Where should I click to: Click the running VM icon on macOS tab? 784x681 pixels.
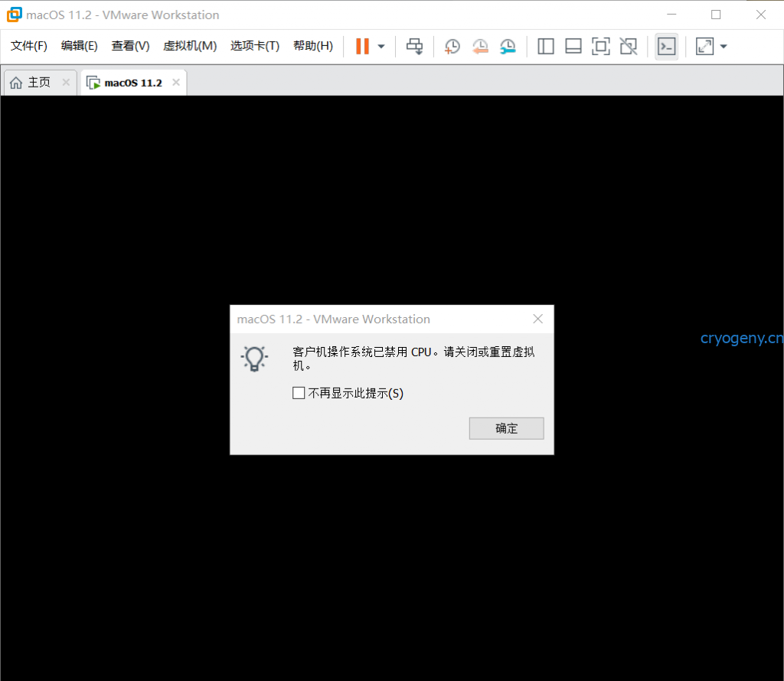click(93, 83)
